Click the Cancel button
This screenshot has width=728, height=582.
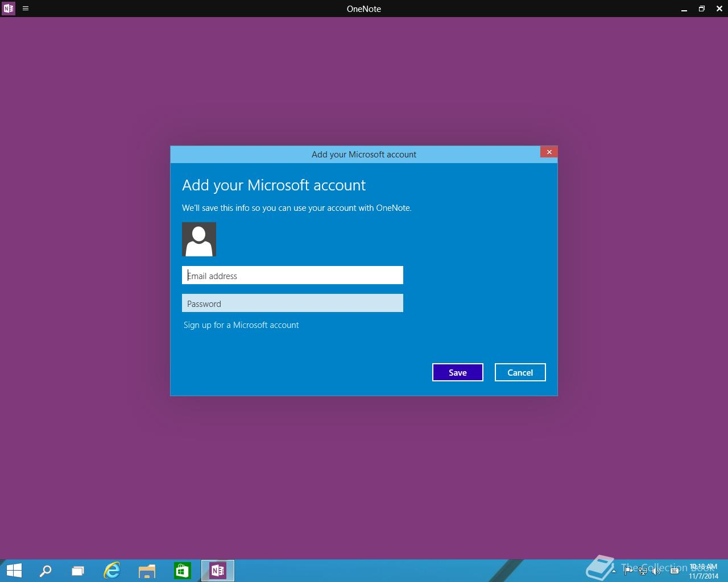pos(520,372)
